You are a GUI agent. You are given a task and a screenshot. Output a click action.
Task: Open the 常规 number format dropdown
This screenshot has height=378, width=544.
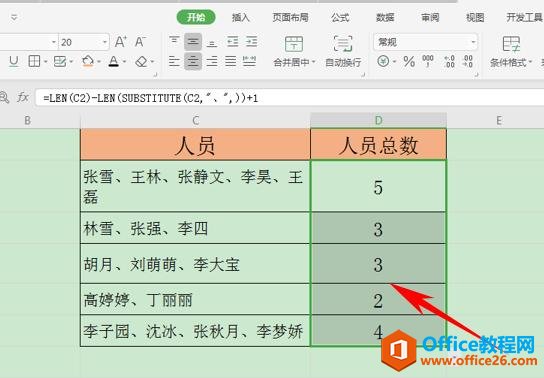[x=473, y=42]
